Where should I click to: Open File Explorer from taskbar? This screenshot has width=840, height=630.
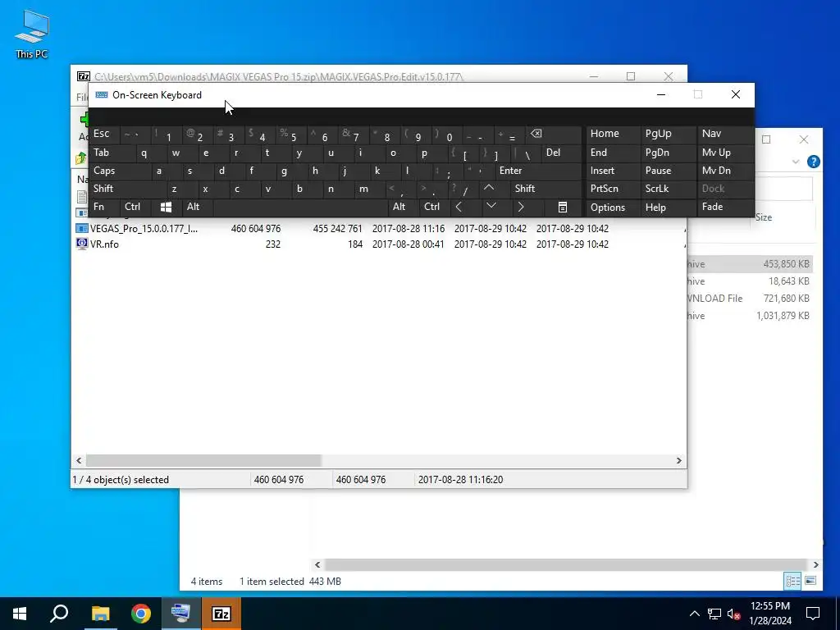pyautogui.click(x=100, y=614)
